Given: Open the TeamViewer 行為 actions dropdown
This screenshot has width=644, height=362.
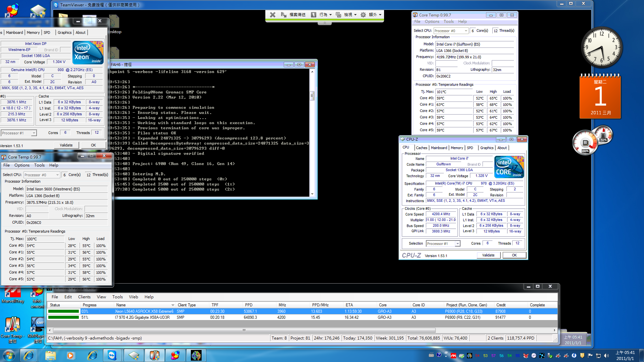Looking at the screenshot, I should tap(321, 15).
